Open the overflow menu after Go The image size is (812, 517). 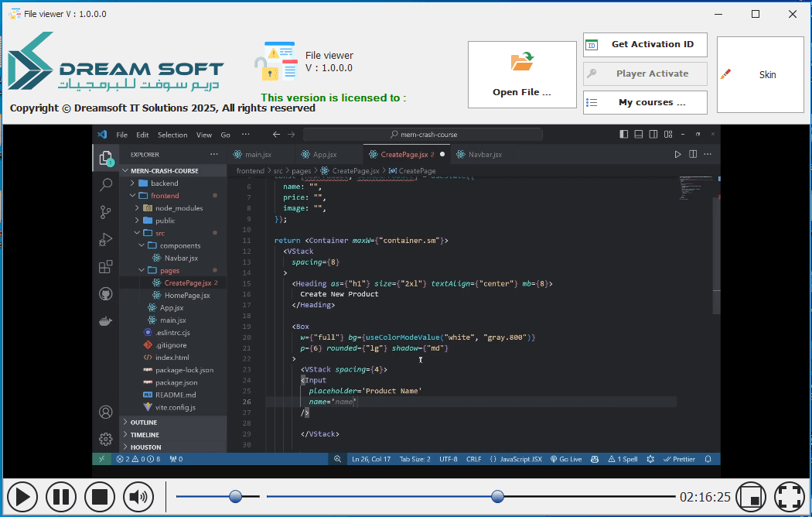click(245, 134)
